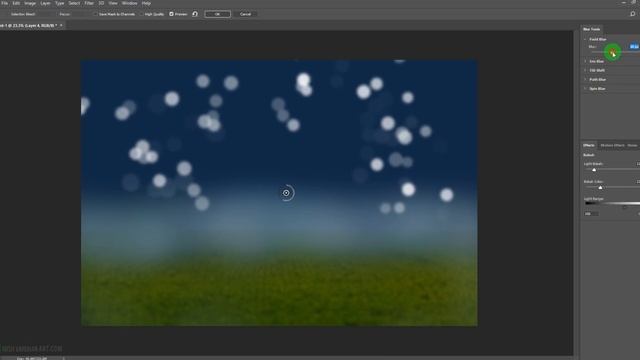Toggle Save Mask to Channels checkbox
The height and width of the screenshot is (360, 640).
point(95,14)
